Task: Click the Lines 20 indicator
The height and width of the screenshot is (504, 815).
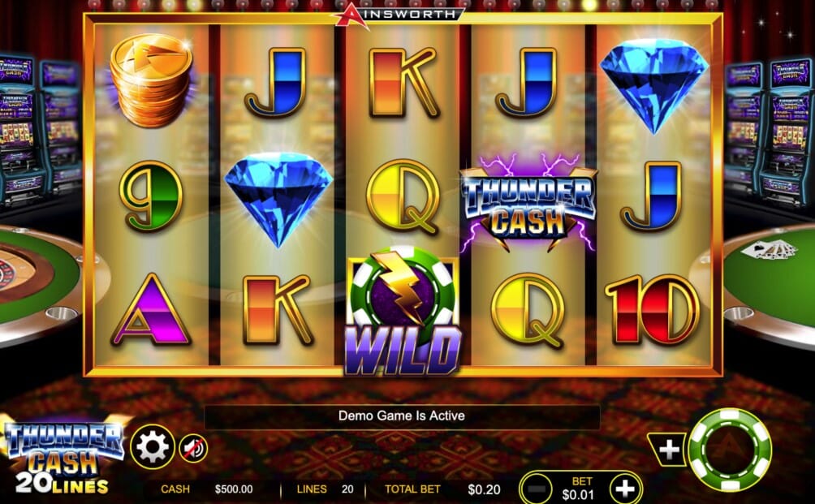Action: pyautogui.click(x=326, y=489)
